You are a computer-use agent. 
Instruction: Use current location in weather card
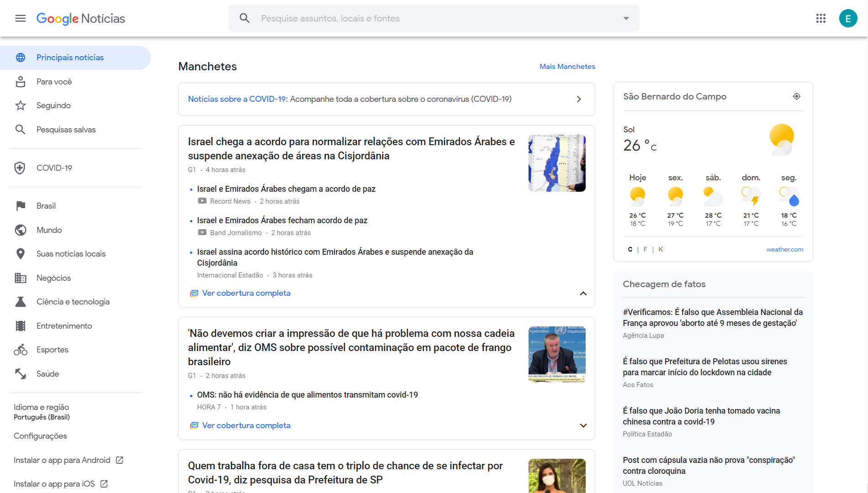tap(796, 96)
